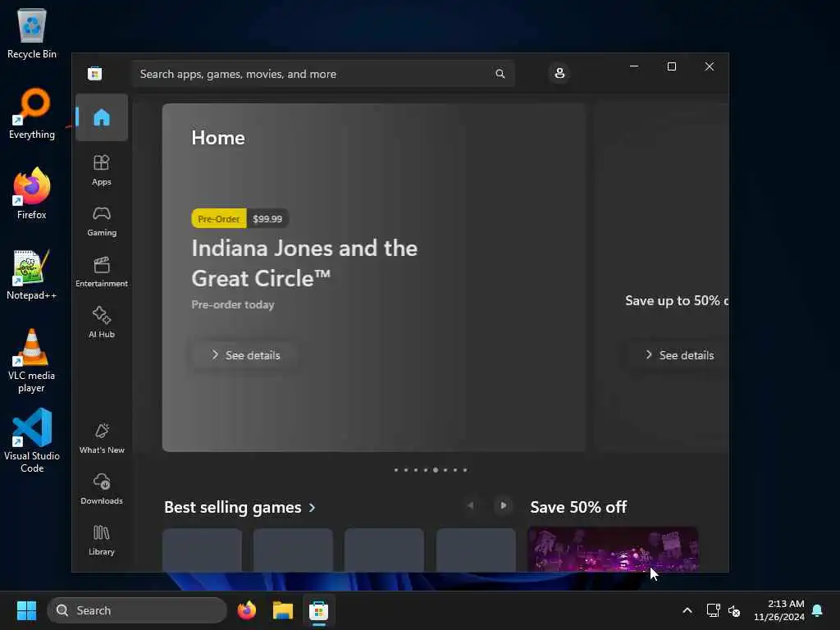This screenshot has height=630, width=840.
Task: Expand the Best selling games list
Action: pos(240,507)
